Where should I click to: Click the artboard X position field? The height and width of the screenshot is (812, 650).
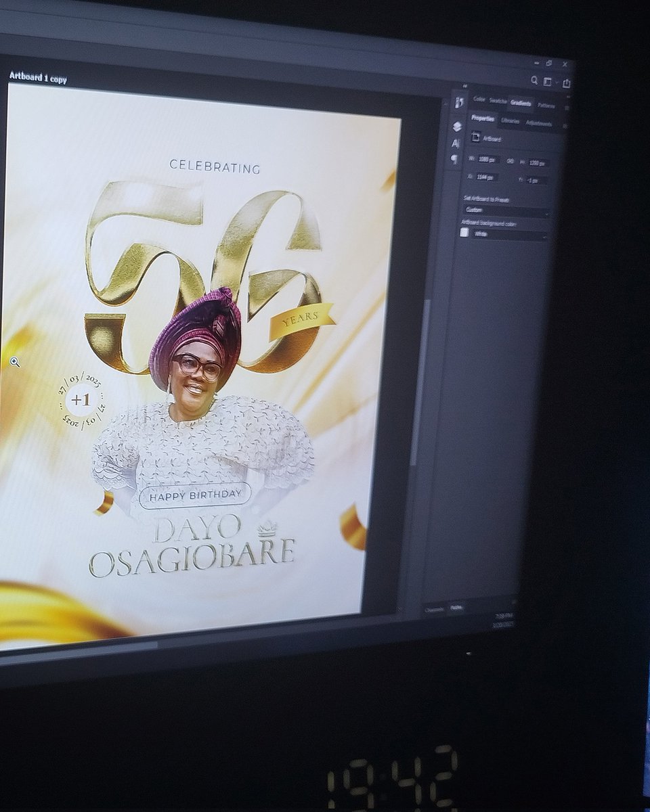[x=486, y=177]
